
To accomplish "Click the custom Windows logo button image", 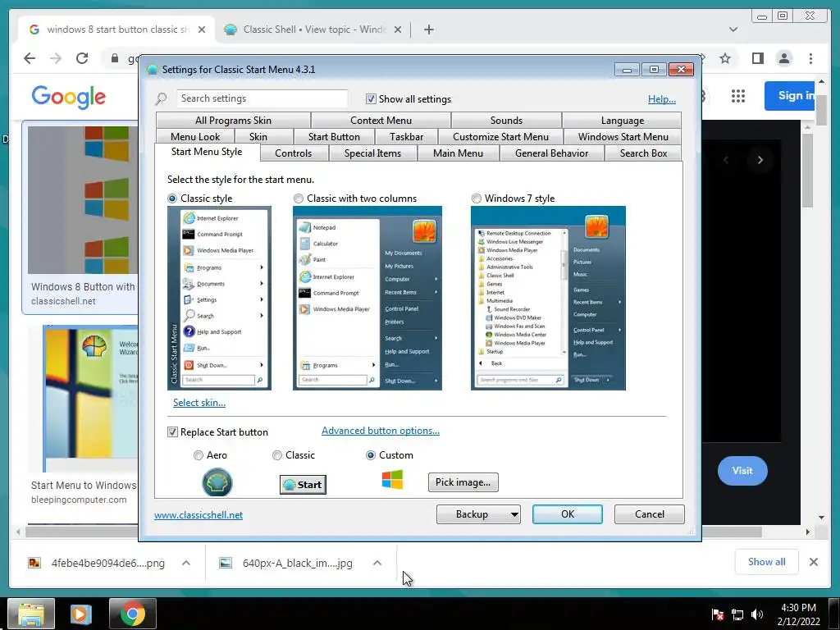I will tap(392, 479).
